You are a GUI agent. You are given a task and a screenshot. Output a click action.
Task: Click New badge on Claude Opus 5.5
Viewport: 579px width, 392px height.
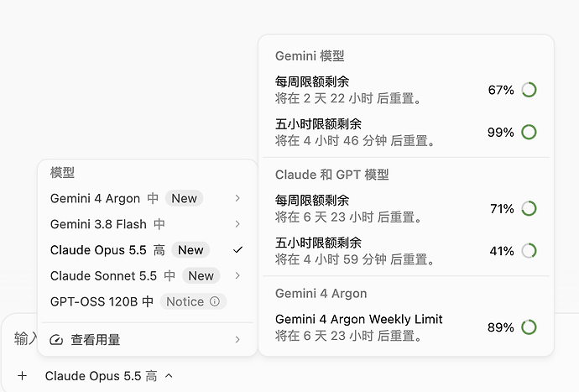tap(190, 250)
